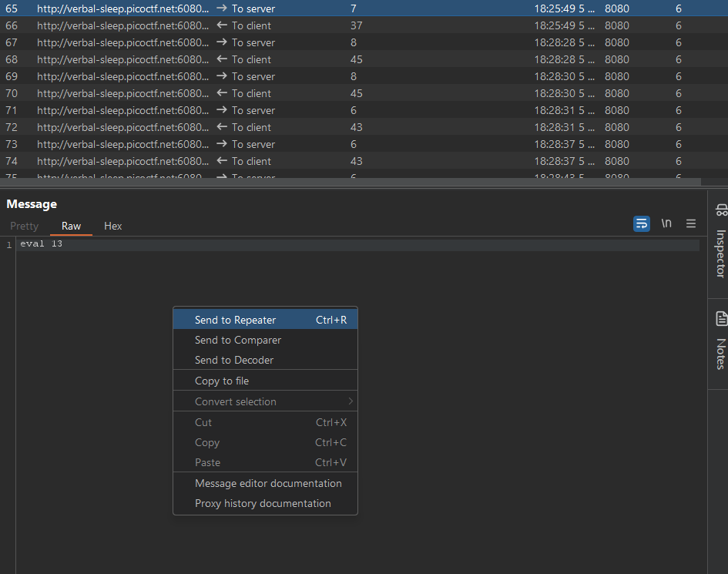Viewport: 728px width, 574px height.
Task: Switch to the Hex tab
Action: click(112, 227)
